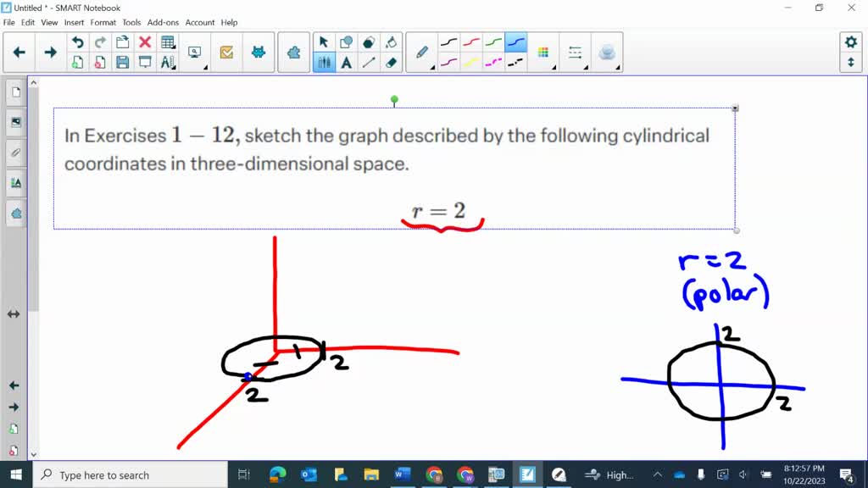
Task: Open the monster activity icon
Action: [x=258, y=53]
